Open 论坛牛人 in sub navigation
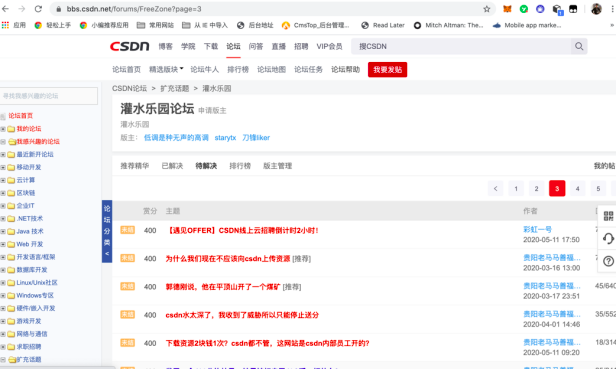This screenshot has width=616, height=370. [x=204, y=70]
